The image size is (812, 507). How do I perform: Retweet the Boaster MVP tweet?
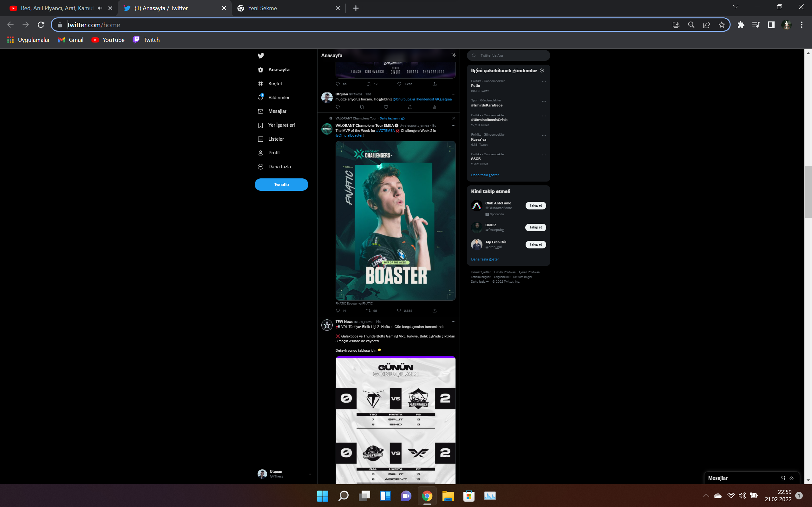pyautogui.click(x=369, y=311)
